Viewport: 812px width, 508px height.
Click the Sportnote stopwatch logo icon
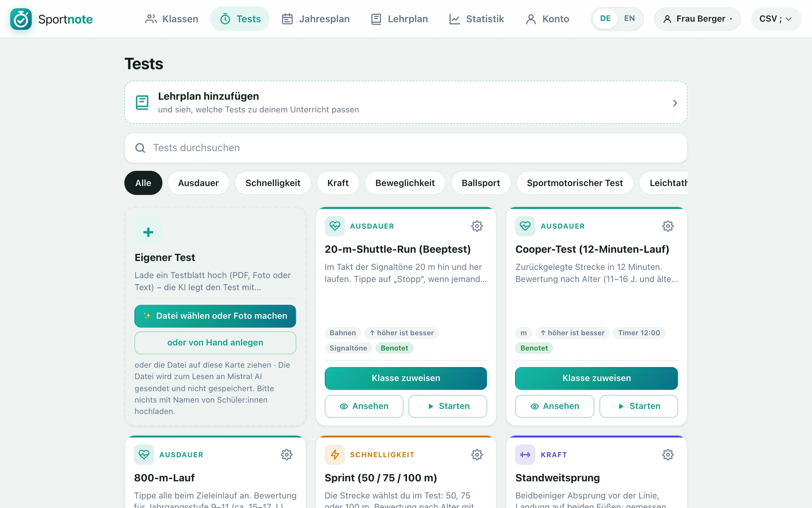click(21, 19)
